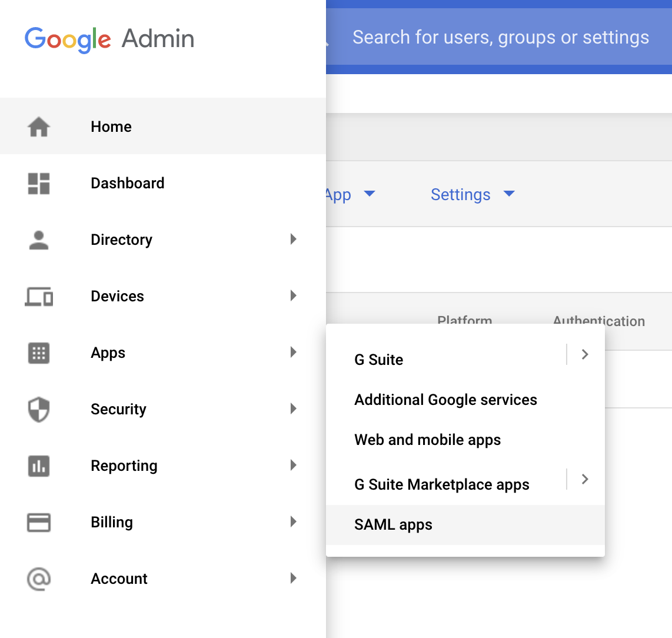
Task: Click the Reporting bar chart icon
Action: (x=39, y=466)
